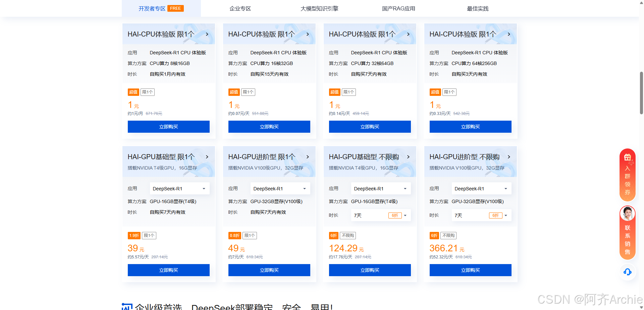Open the 开发者专区 FREE tab
644x310 pixels.
pyautogui.click(x=161, y=8)
